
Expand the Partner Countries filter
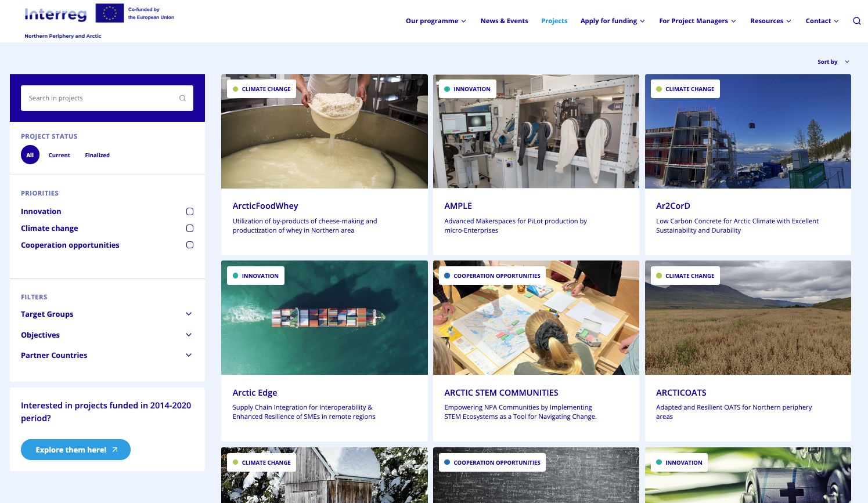click(188, 355)
